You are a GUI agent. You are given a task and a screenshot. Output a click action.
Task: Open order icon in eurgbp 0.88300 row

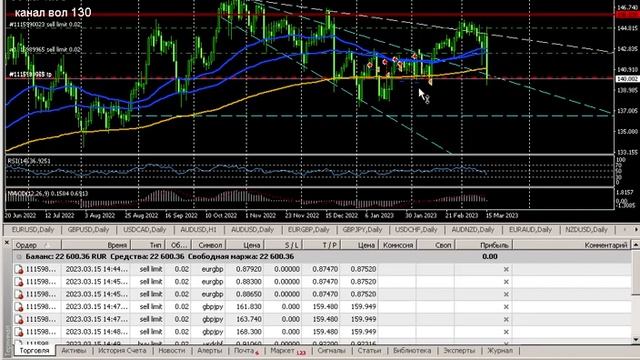tap(19, 282)
